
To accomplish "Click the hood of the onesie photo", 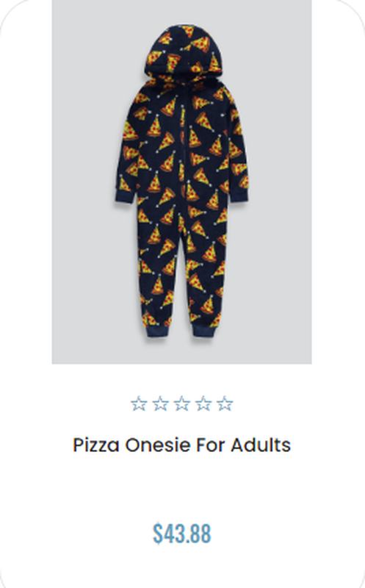I will [184, 51].
